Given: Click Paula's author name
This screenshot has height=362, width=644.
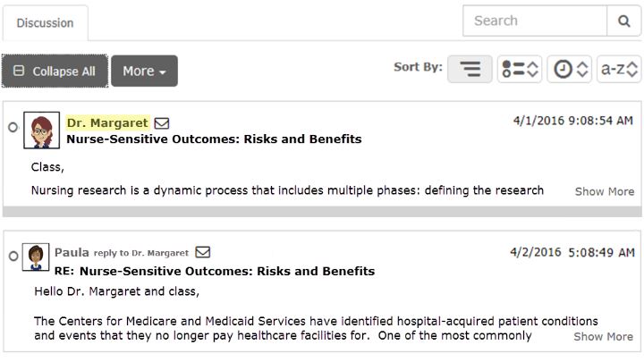Looking at the screenshot, I should [72, 252].
